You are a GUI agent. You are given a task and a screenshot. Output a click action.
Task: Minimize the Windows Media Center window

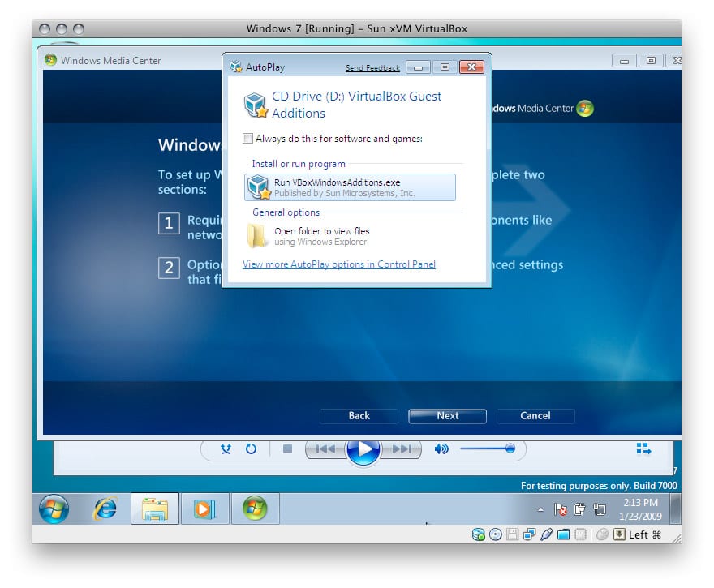pyautogui.click(x=624, y=61)
